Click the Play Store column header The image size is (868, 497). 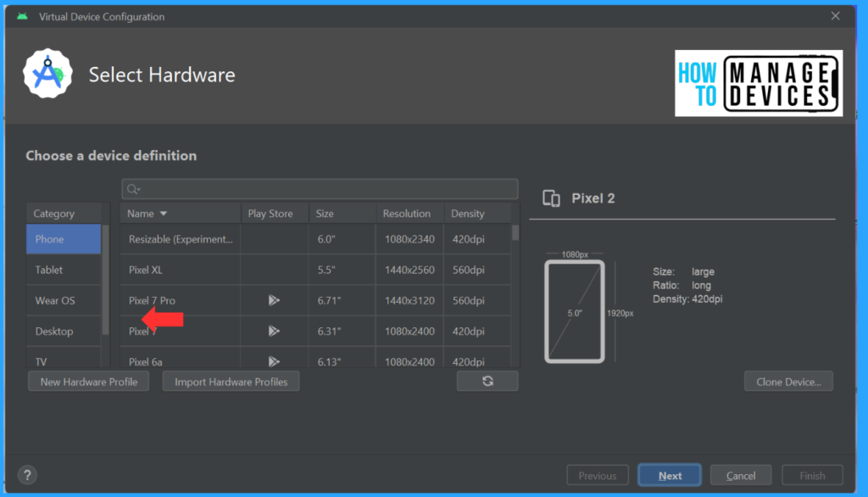pyautogui.click(x=275, y=214)
